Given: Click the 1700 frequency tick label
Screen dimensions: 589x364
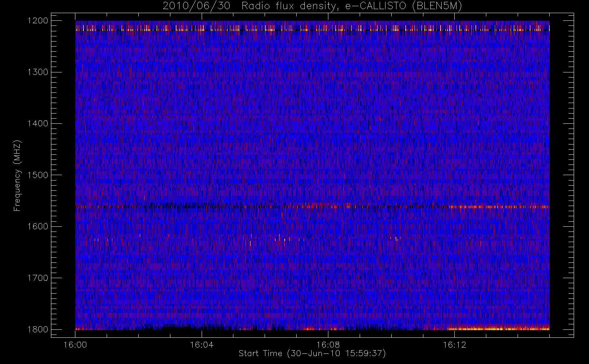Looking at the screenshot, I should [38, 278].
